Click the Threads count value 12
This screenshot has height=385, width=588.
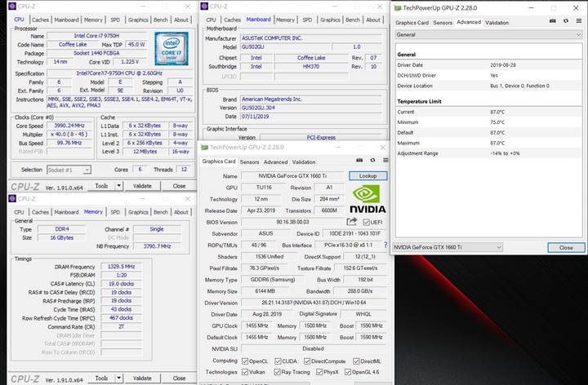(184, 170)
